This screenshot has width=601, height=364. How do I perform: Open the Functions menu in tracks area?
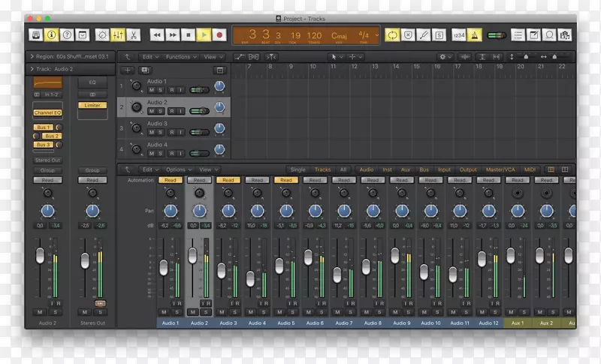pos(180,56)
